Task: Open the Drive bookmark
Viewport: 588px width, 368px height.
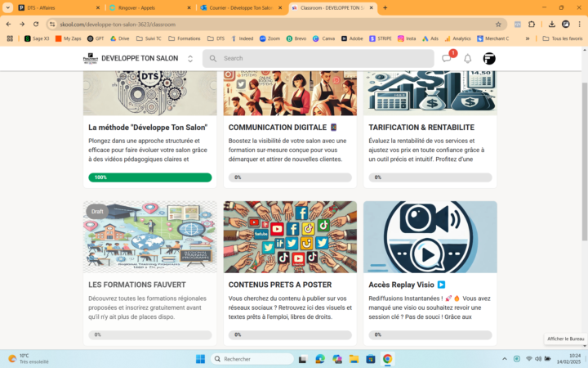Action: (119, 38)
